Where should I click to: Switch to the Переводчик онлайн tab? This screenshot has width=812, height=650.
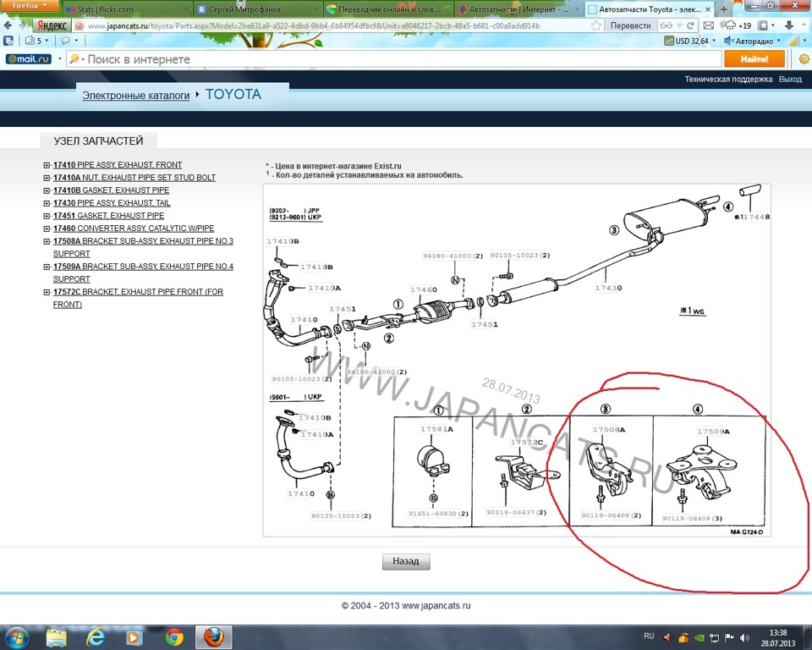388,9
